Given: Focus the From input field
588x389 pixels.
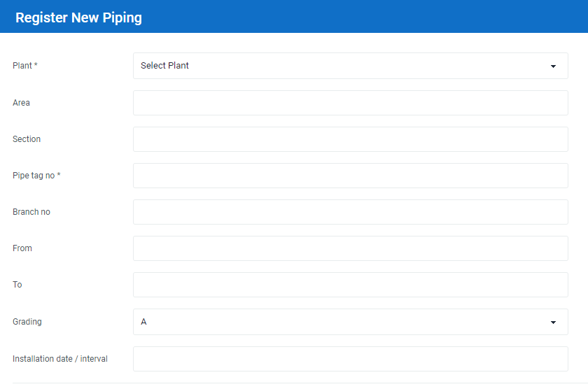Looking at the screenshot, I should click(x=350, y=248).
